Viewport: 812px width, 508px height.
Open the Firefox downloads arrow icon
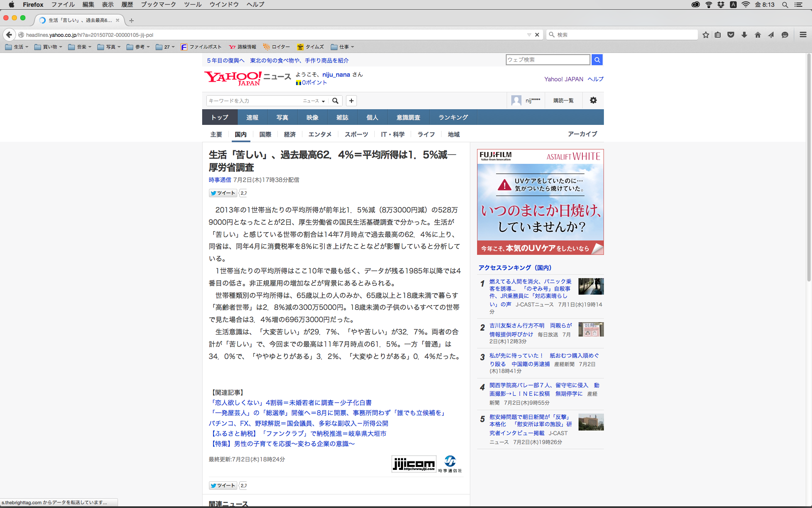[744, 35]
